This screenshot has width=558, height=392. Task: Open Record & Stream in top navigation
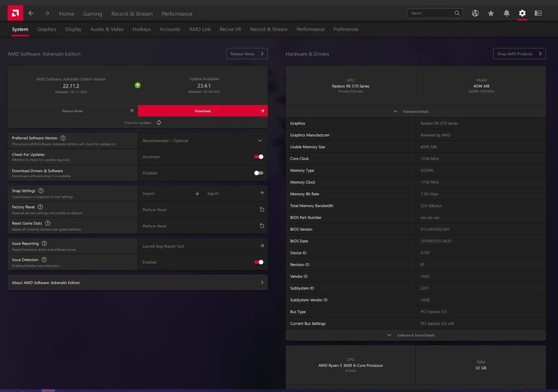132,14
